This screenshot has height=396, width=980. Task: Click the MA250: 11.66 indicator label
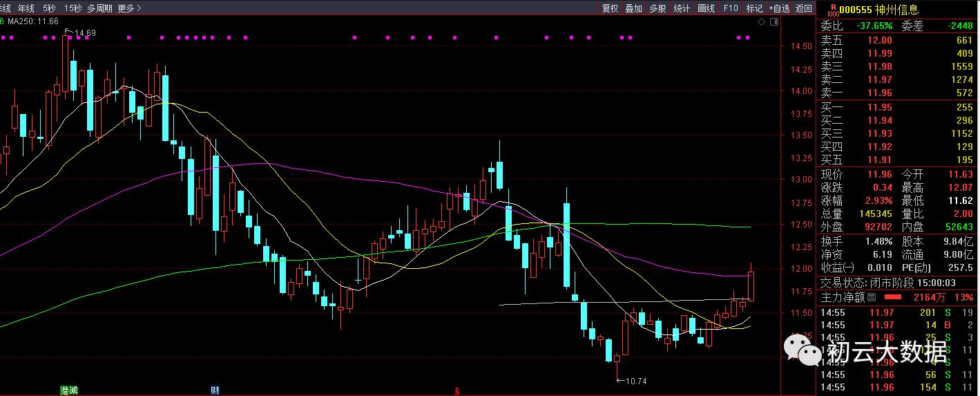click(32, 21)
